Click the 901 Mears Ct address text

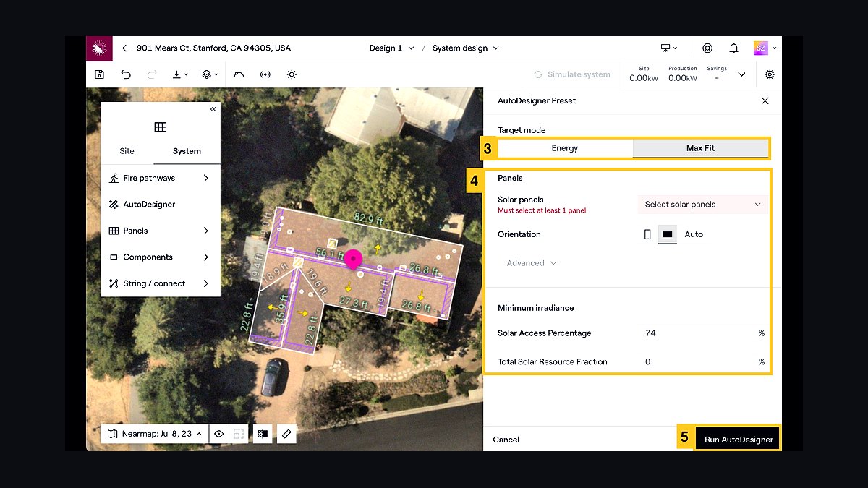(214, 48)
